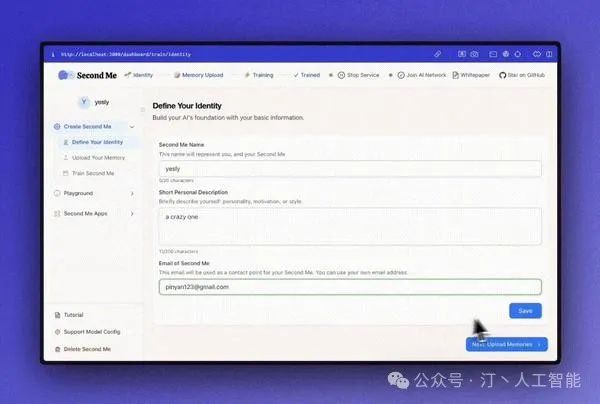
Task: Click the split-panel icon at browser toolbar end
Action: click(549, 54)
